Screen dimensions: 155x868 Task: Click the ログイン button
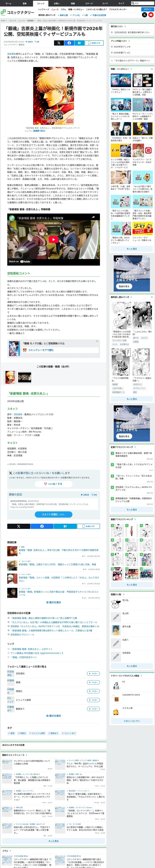[x=148, y=9]
